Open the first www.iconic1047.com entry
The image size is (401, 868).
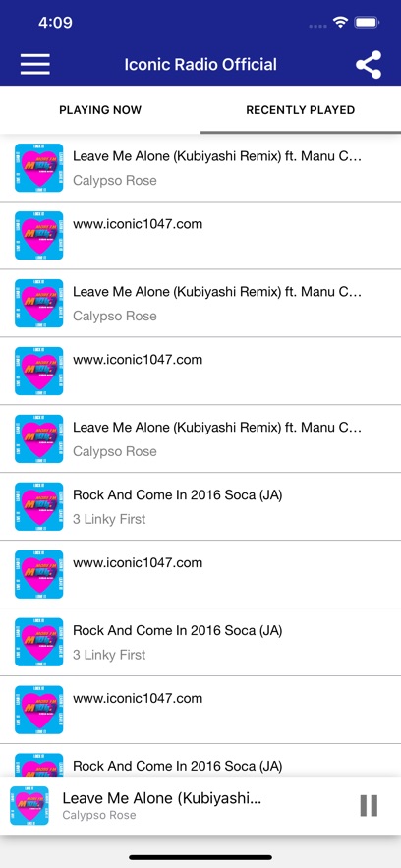click(200, 236)
